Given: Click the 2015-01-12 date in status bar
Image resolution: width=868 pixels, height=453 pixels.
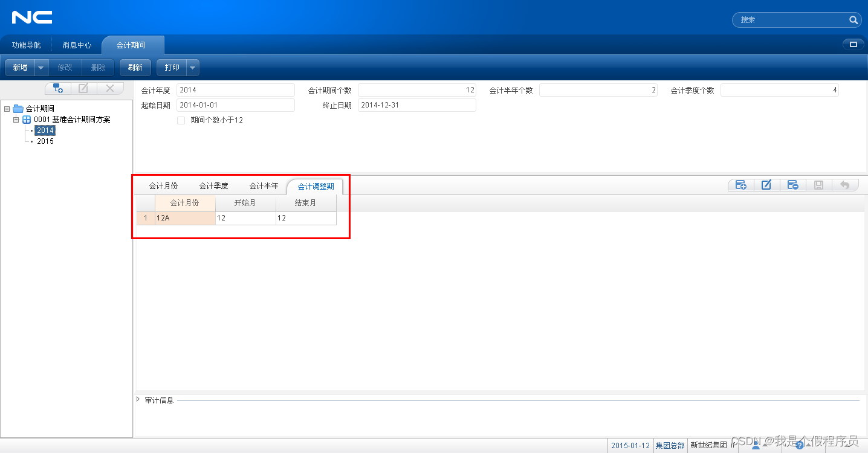Looking at the screenshot, I should point(630,446).
